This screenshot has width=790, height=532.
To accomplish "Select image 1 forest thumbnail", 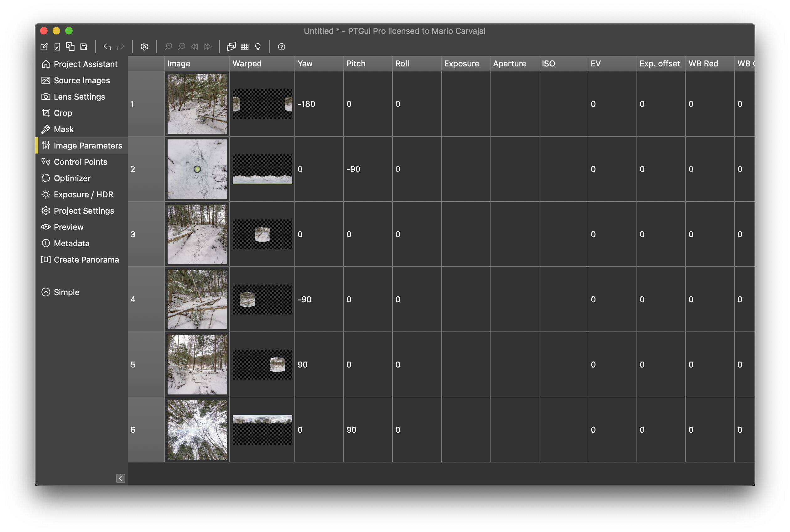I will (x=197, y=104).
